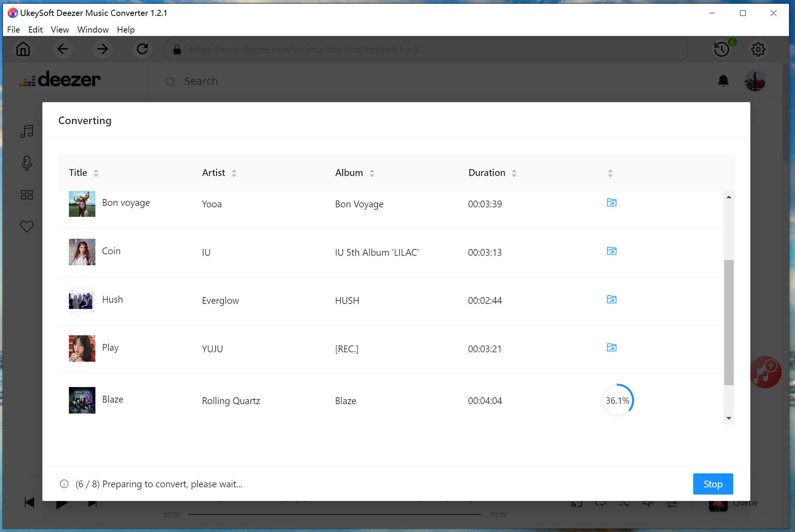Expand Title column sort arrow

(x=95, y=173)
